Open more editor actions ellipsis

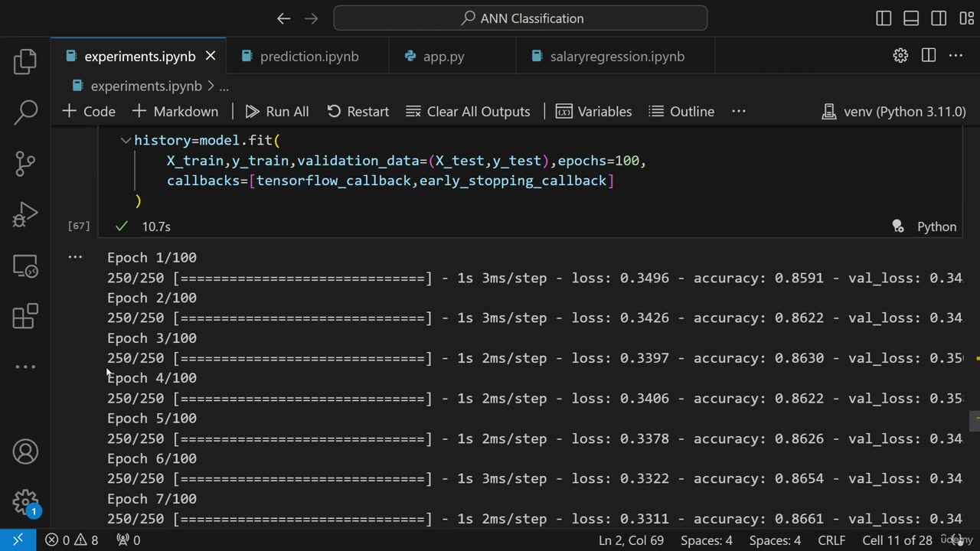pyautogui.click(x=955, y=55)
